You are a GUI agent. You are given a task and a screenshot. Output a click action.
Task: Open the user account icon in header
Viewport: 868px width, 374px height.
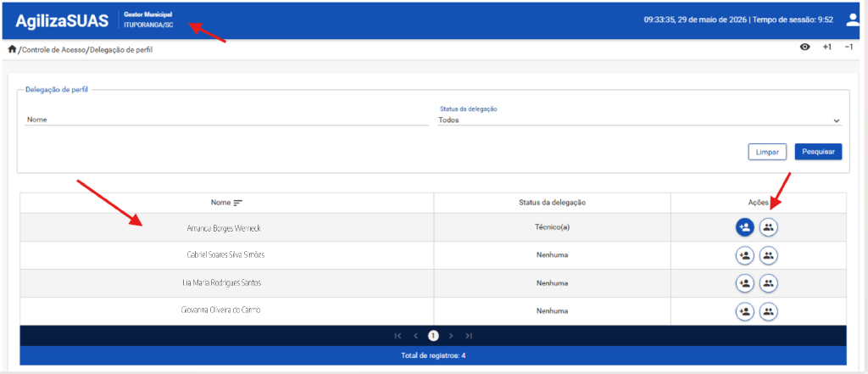853,20
